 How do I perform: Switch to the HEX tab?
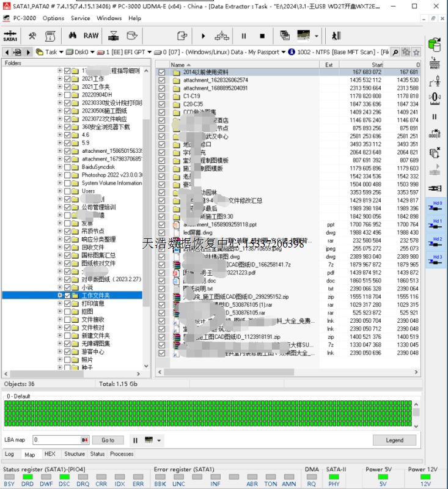tap(50, 454)
